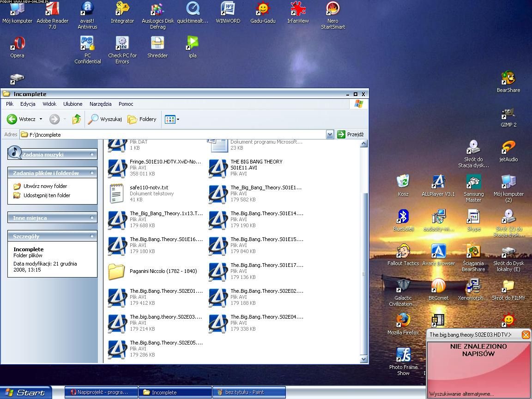Click the Wyszukaj search button
This screenshot has height=399, width=532.
105,119
